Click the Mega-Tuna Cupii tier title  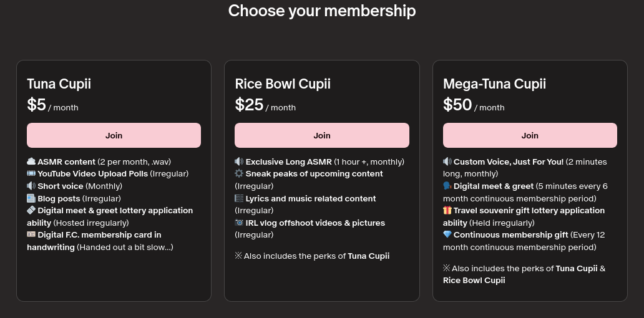coord(494,84)
